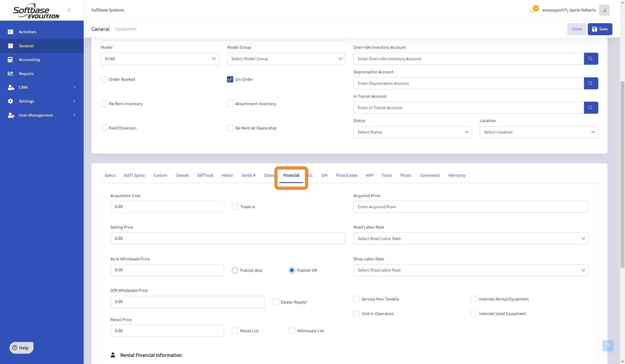This screenshot has height=364, width=625.
Task: Click search icon for Over-ride Inventory Account
Action: (x=591, y=59)
